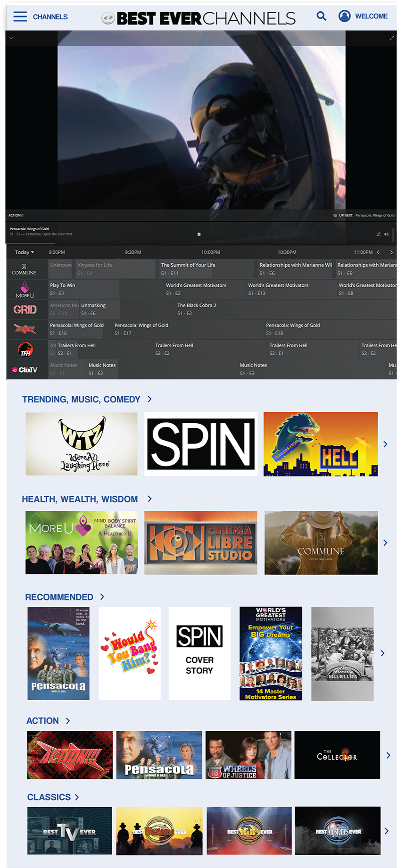This screenshot has height=868, width=397.
Task: Advance Action row with right arrow
Action: coord(388,755)
